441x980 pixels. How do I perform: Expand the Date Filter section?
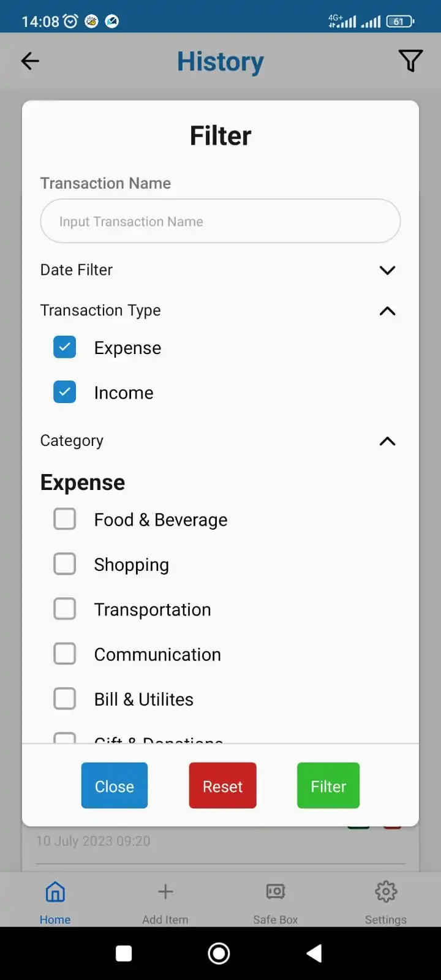[x=387, y=270]
